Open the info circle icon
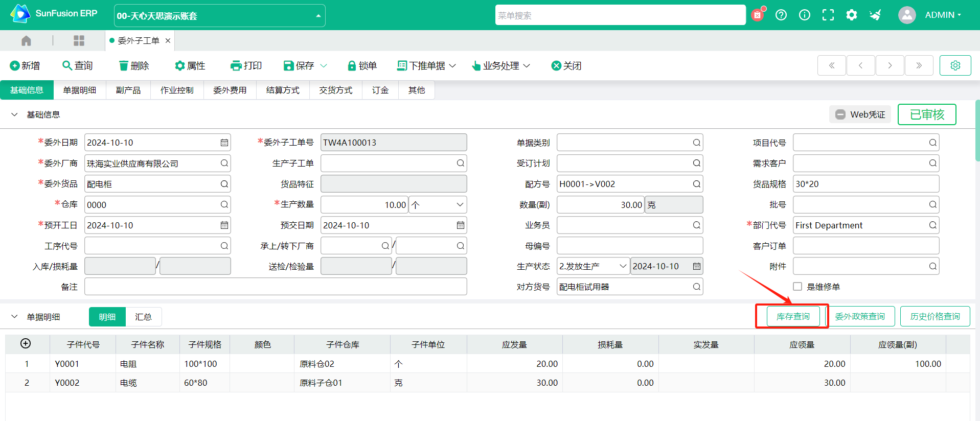The image size is (980, 421). 805,15
